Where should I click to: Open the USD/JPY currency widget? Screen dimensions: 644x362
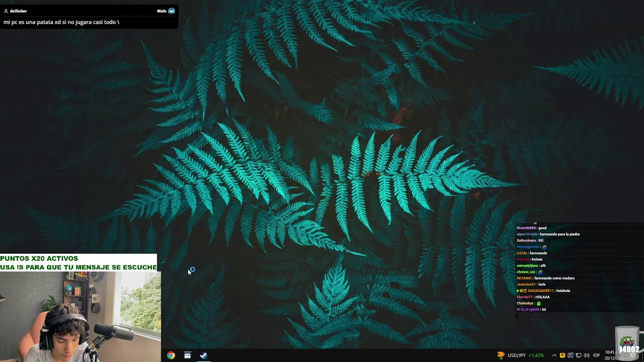pos(520,355)
